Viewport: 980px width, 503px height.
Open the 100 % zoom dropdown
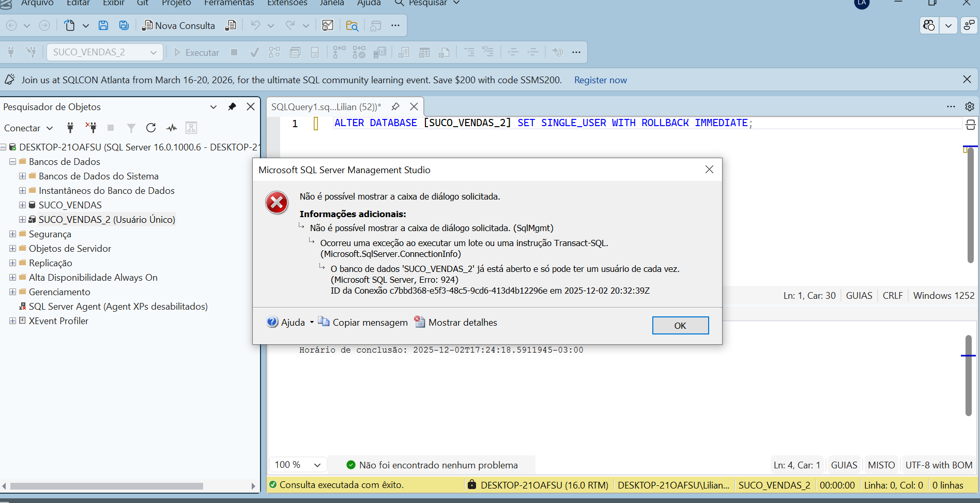(317, 465)
